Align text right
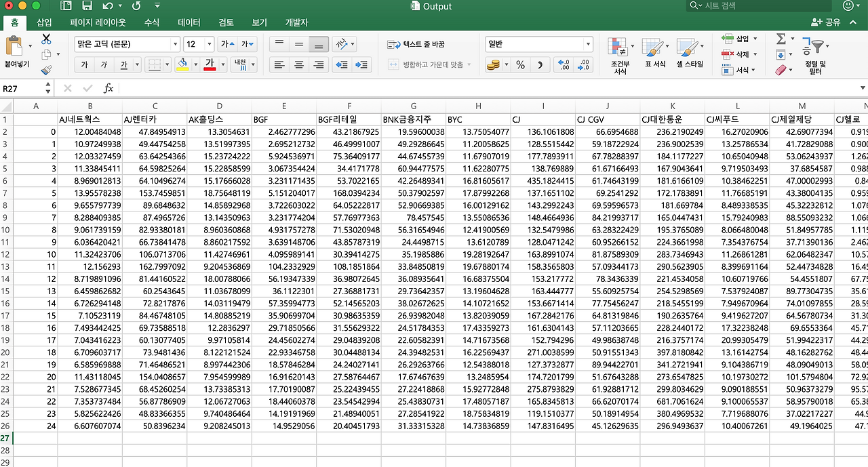The width and height of the screenshot is (868, 467). [x=318, y=64]
